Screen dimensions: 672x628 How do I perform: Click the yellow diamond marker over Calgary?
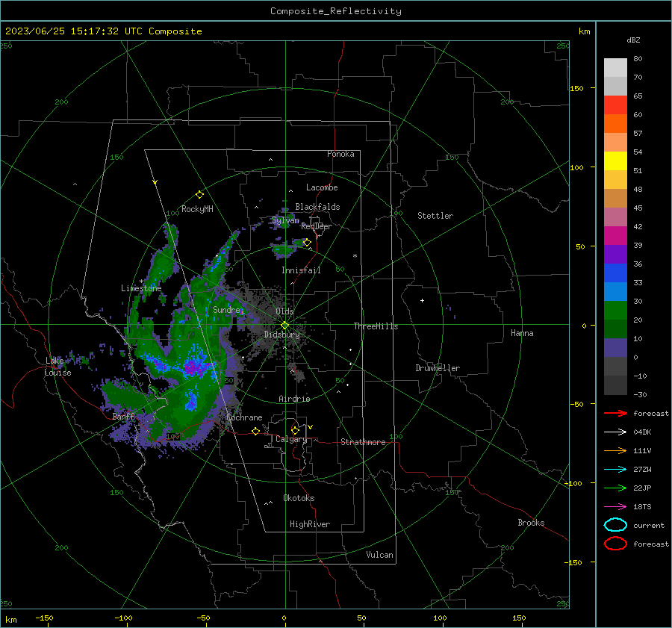coord(295,430)
